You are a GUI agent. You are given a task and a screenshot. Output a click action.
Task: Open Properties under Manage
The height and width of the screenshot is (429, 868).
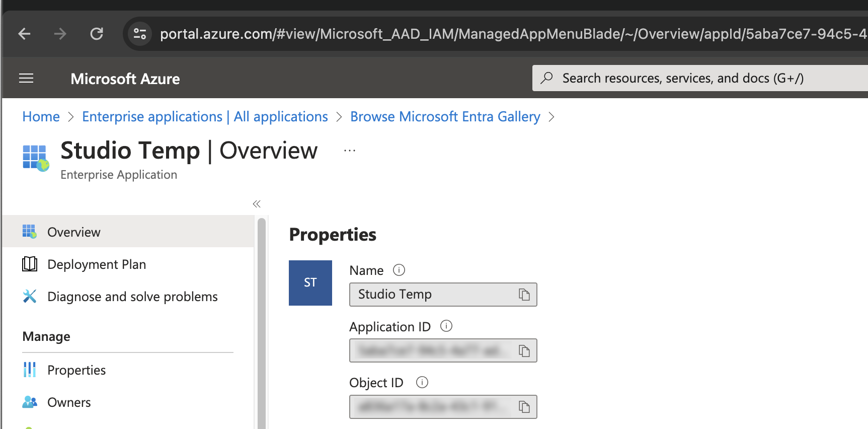76,370
